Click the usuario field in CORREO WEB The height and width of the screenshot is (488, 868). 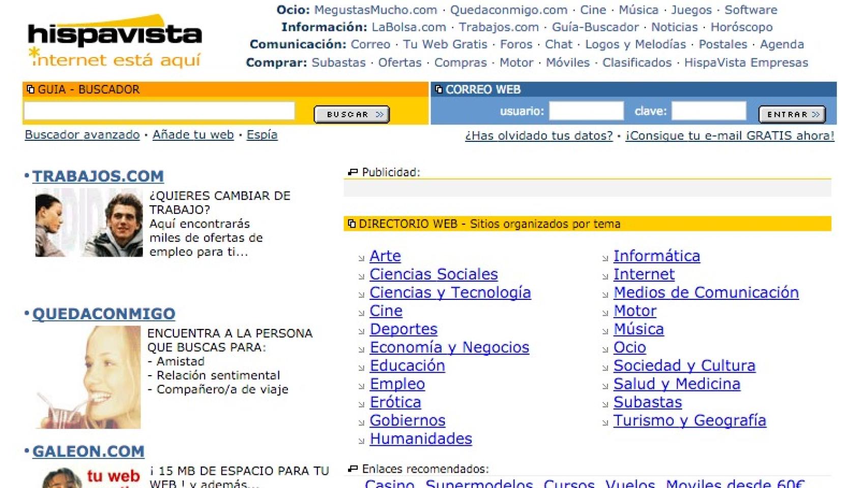coord(588,110)
